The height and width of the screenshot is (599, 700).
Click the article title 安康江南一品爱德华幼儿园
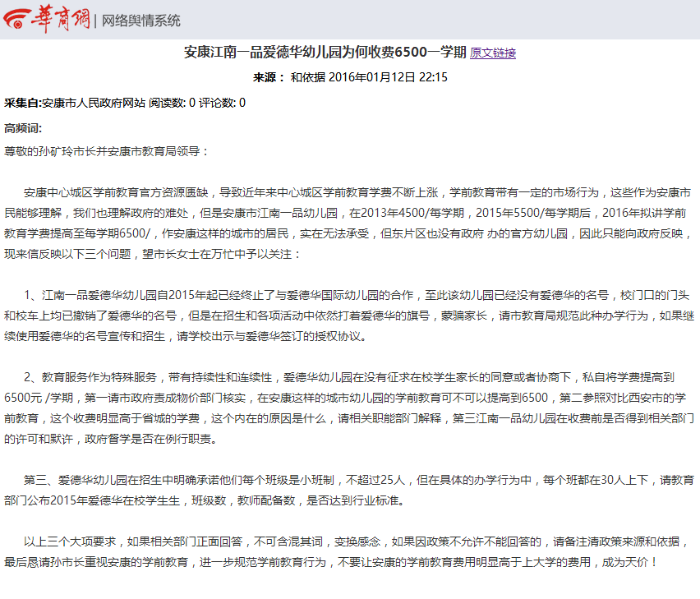tap(325, 52)
